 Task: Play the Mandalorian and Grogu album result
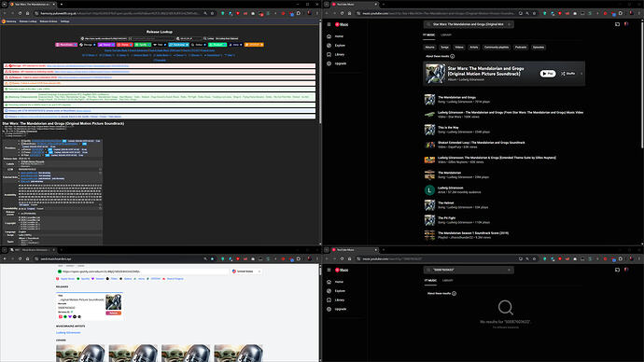pos(548,74)
